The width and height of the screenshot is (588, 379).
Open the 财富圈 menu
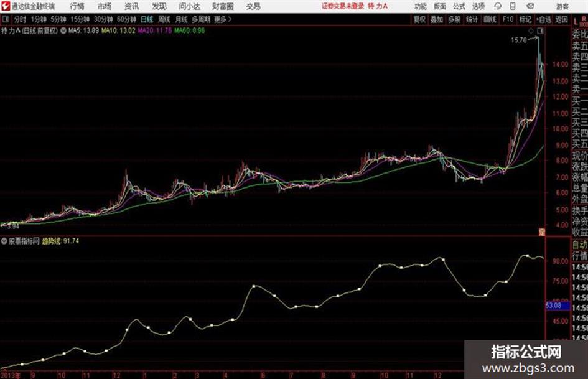(223, 6)
